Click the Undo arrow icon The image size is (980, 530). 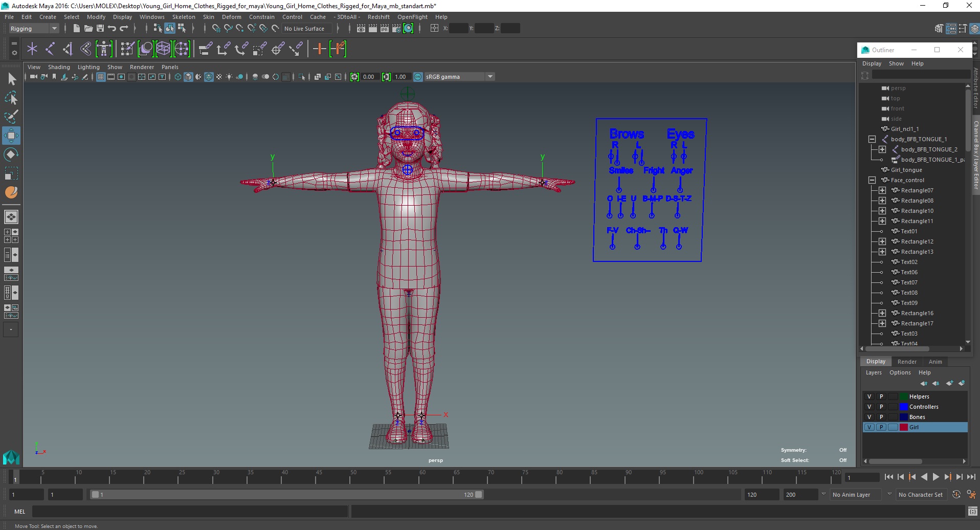112,28
